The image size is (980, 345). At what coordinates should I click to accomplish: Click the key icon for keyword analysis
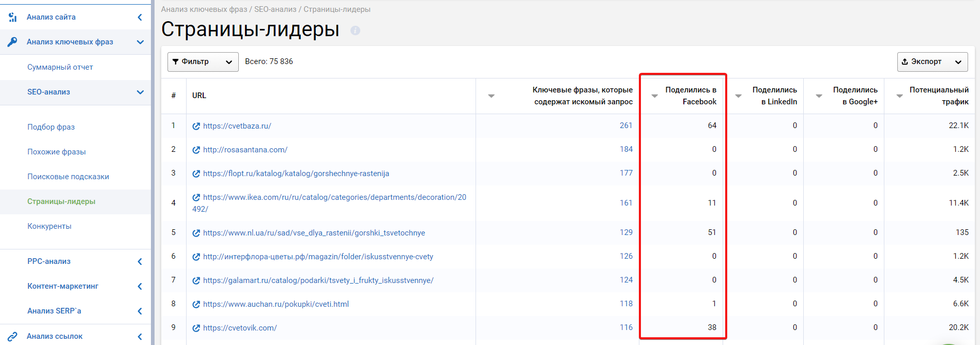click(x=12, y=42)
